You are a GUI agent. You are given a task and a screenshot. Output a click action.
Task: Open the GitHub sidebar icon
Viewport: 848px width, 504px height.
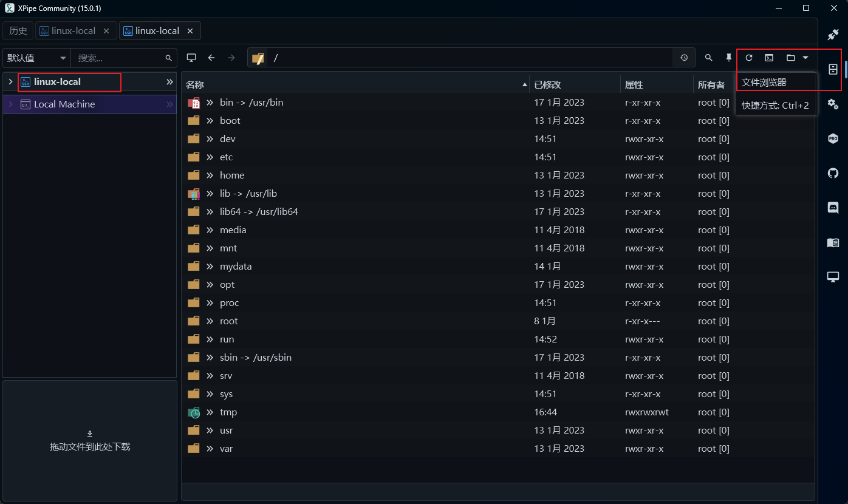pos(833,173)
